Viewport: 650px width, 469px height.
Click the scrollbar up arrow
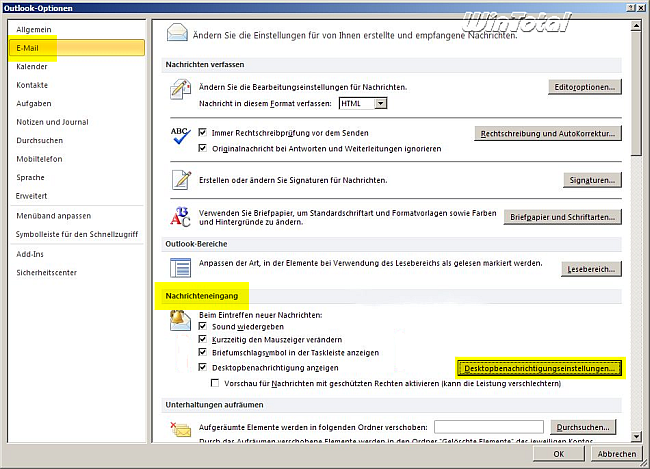(636, 26)
